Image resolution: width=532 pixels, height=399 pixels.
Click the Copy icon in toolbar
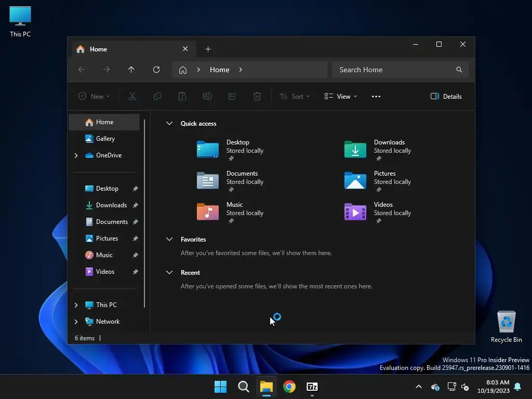[157, 96]
